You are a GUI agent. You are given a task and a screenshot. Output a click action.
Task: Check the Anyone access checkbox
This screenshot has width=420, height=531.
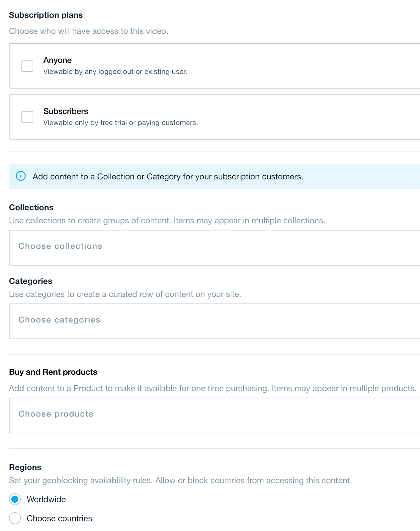(x=27, y=66)
